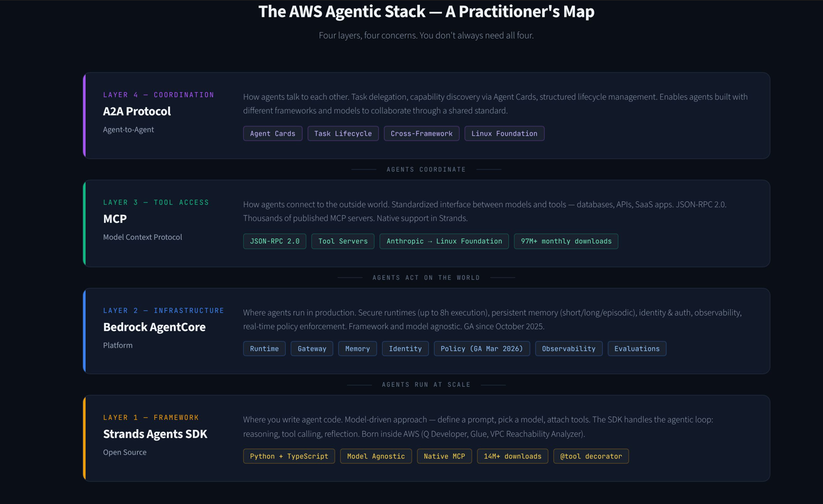Select the @tool decorator tag
Viewport: 823px width, 504px height.
pyautogui.click(x=591, y=456)
